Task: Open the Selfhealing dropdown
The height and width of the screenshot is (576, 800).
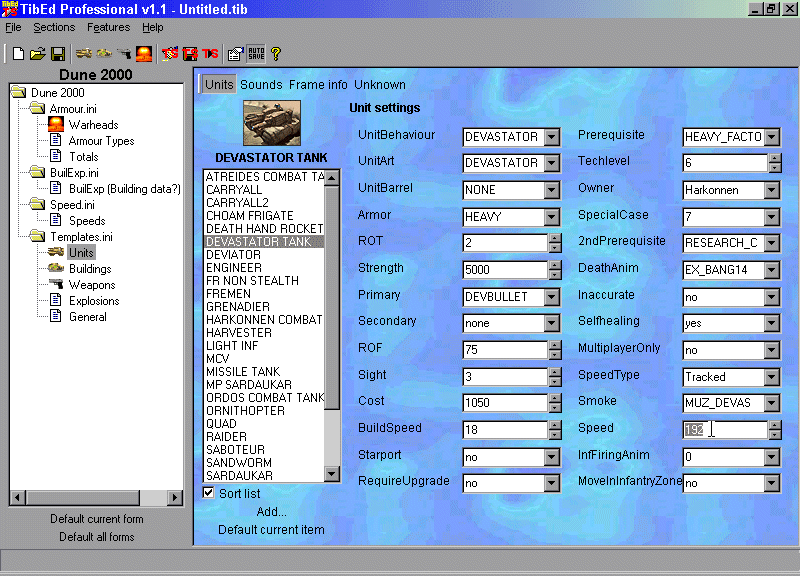Action: pos(772,323)
